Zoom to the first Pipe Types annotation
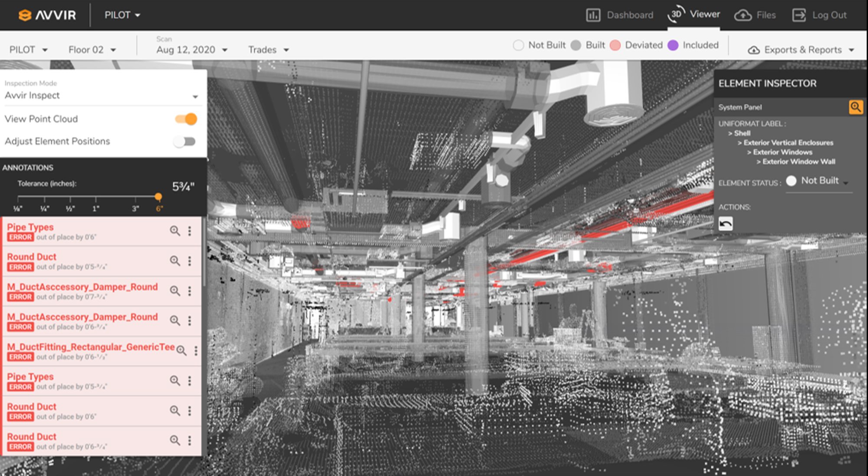Image resolution: width=868 pixels, height=476 pixels. click(x=174, y=231)
